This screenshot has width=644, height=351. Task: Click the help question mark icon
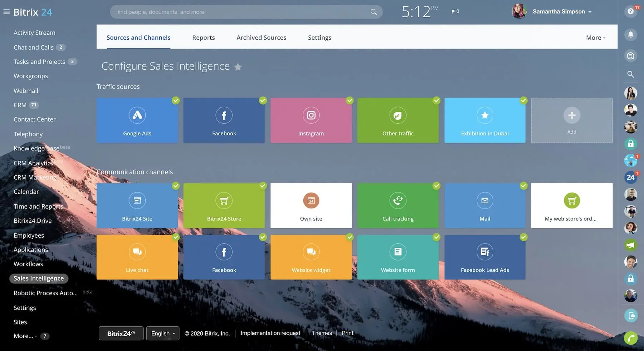(630, 11)
